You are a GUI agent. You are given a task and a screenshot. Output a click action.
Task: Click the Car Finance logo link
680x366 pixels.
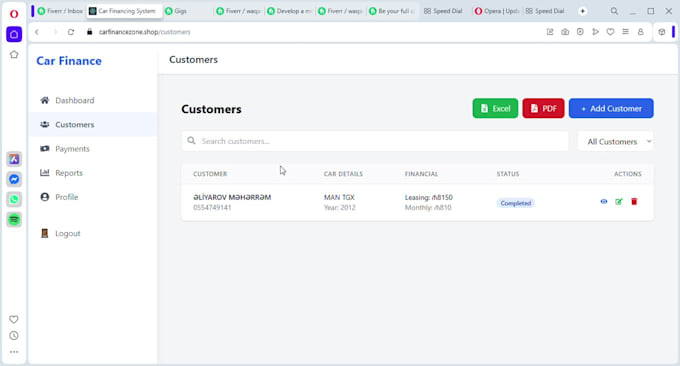(69, 61)
